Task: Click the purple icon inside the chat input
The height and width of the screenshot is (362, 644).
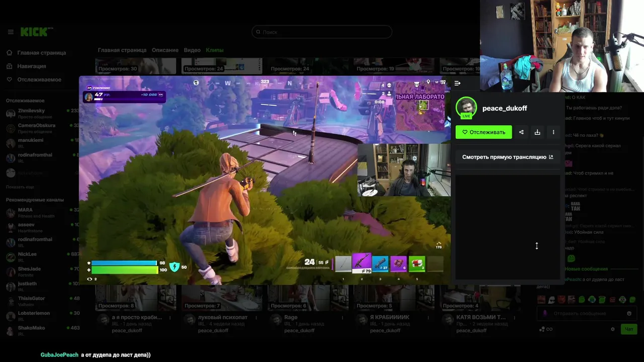Action: [x=545, y=313]
